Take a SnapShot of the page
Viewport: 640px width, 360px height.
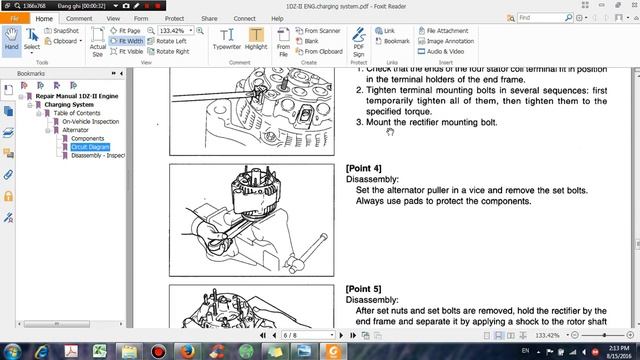(62, 31)
